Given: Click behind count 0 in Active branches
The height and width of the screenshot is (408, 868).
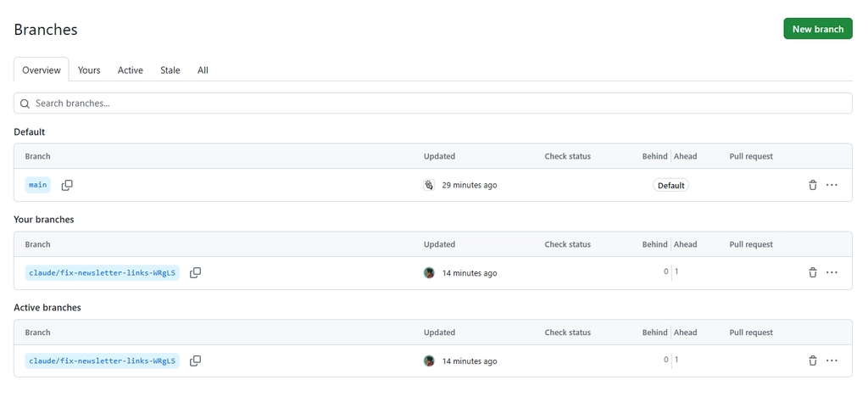Looking at the screenshot, I should pos(666,360).
